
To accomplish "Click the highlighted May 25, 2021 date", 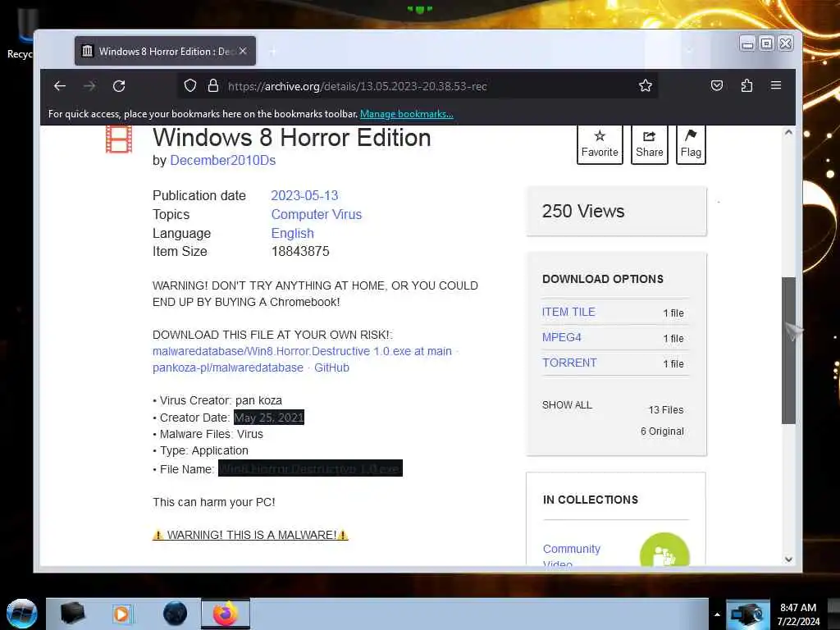I will 269,418.
